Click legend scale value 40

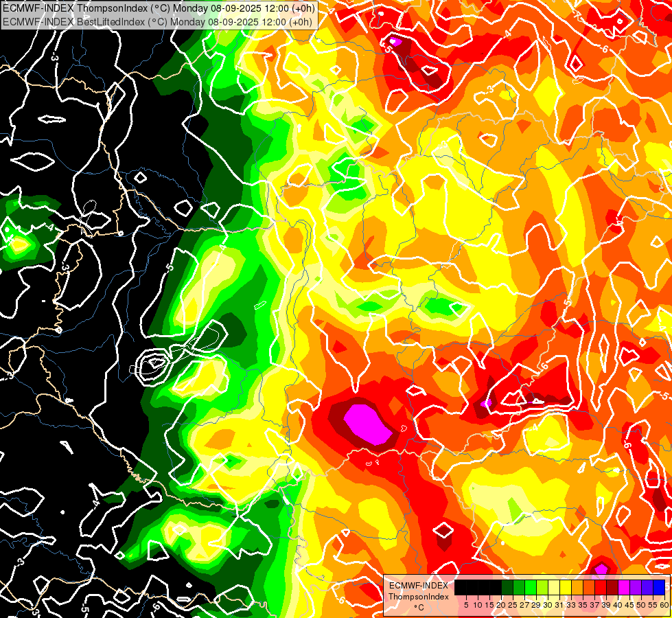[618, 605]
